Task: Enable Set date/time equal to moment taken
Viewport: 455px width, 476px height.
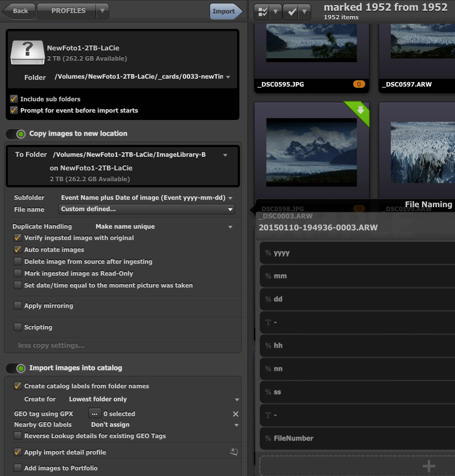Action: pyautogui.click(x=18, y=285)
